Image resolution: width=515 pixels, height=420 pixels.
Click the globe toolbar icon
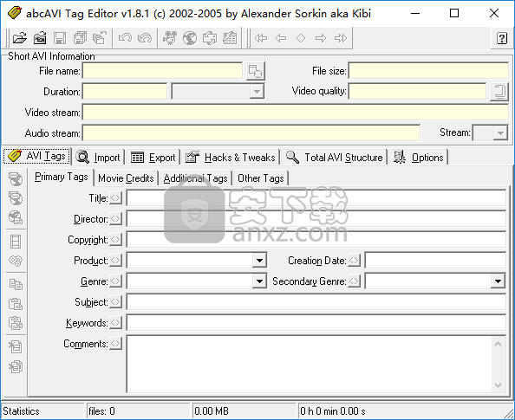click(190, 38)
